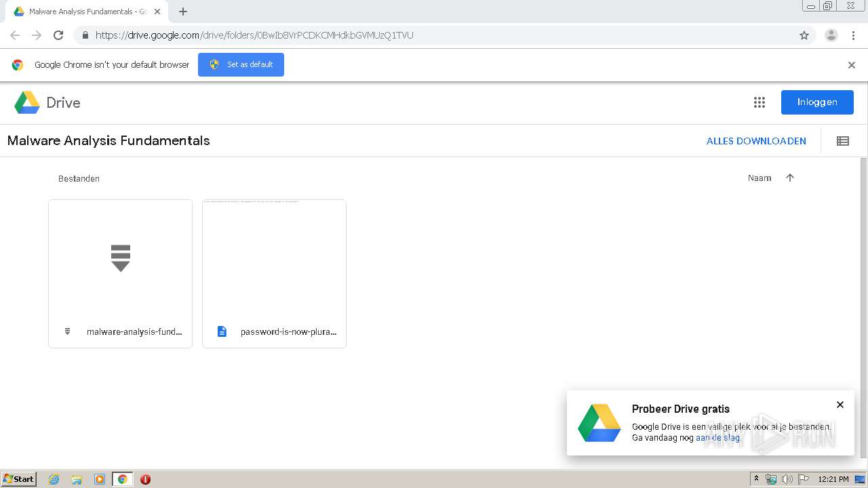Click the password-is-now-plura... file name

coord(289,332)
